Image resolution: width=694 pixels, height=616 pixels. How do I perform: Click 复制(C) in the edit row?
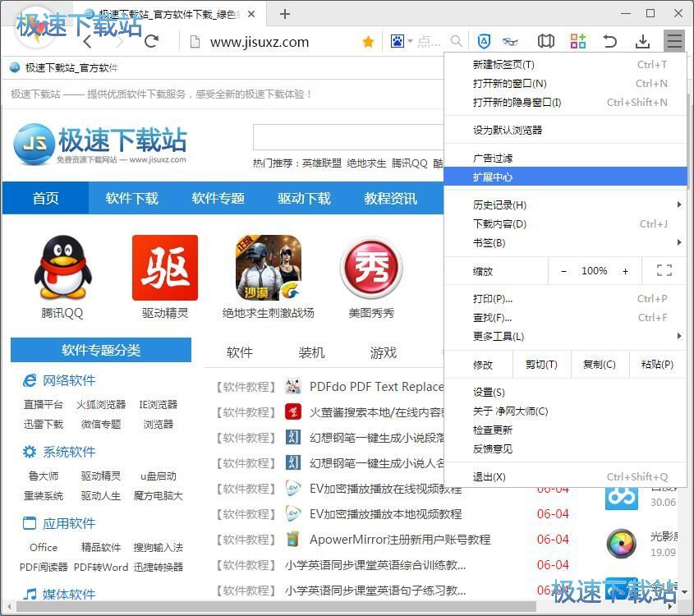pyautogui.click(x=600, y=364)
